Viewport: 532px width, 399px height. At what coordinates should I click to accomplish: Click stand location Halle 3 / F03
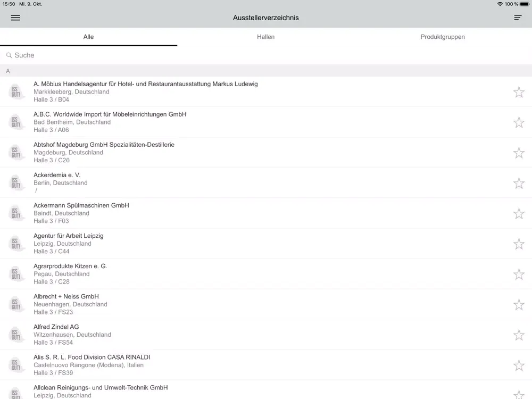(x=51, y=221)
